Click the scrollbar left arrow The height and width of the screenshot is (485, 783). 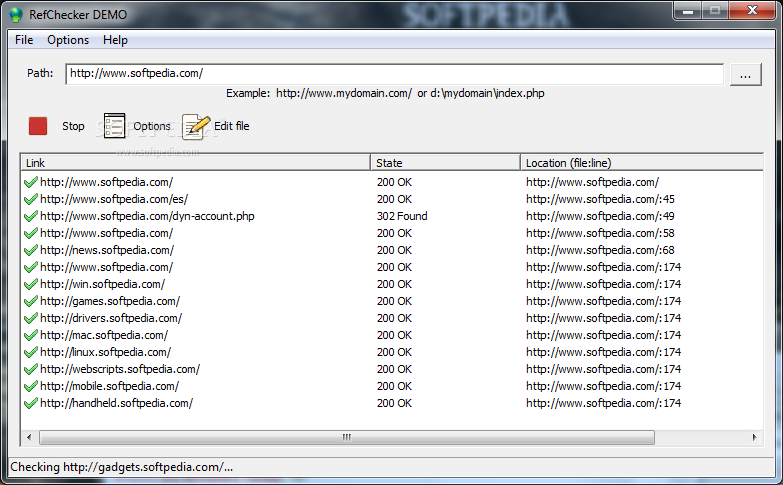click(29, 438)
